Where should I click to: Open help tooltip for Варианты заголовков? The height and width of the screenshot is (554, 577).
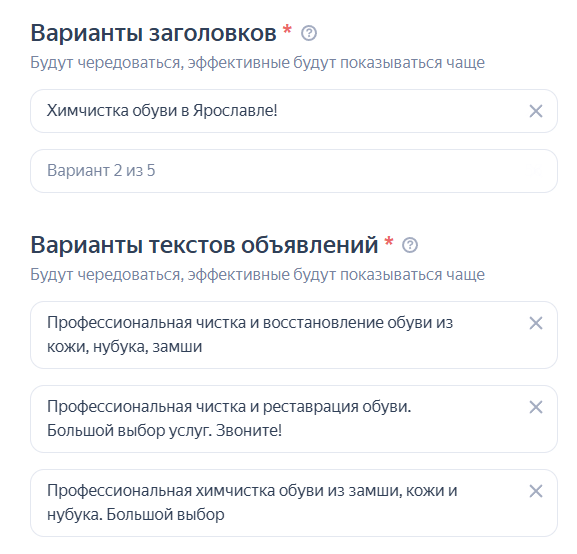[309, 33]
